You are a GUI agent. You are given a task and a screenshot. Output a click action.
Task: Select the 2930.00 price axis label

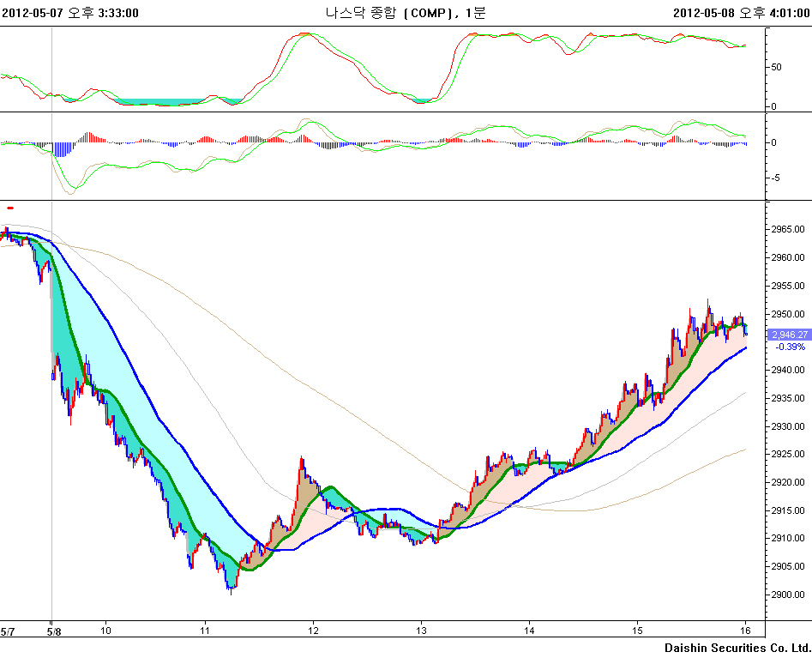pos(788,426)
